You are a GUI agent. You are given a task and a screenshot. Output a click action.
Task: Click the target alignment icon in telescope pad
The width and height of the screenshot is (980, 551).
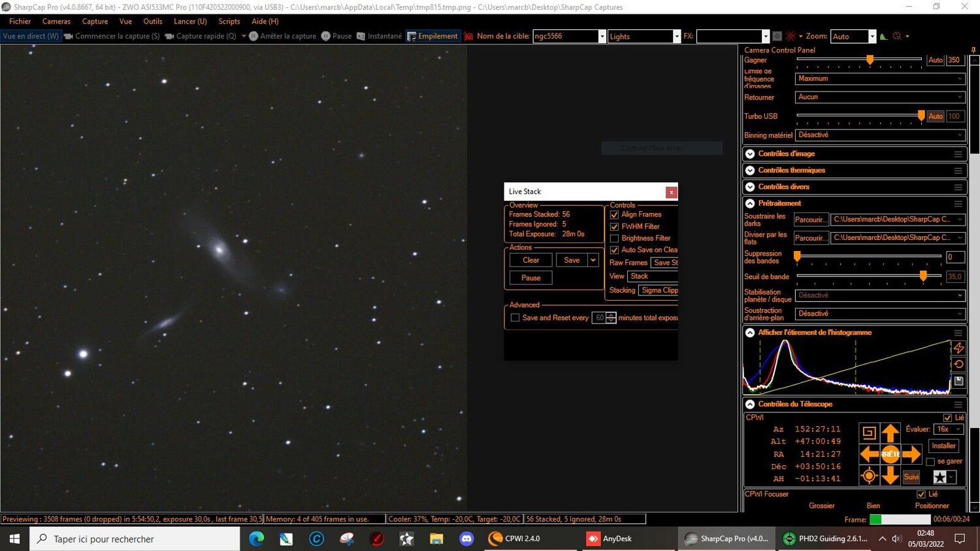pyautogui.click(x=869, y=476)
